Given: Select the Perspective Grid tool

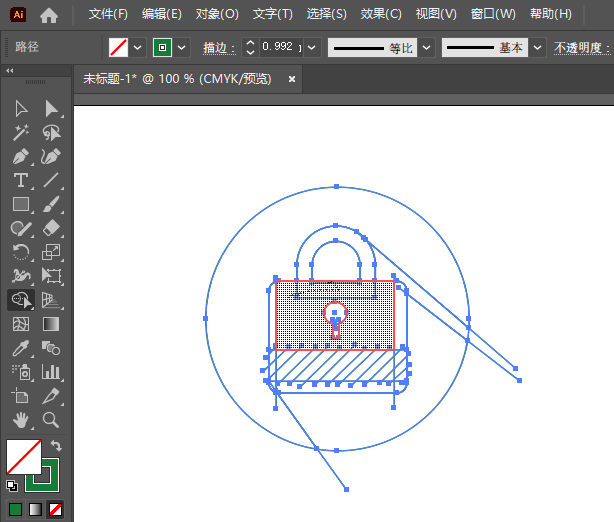Looking at the screenshot, I should pyautogui.click(x=51, y=300).
